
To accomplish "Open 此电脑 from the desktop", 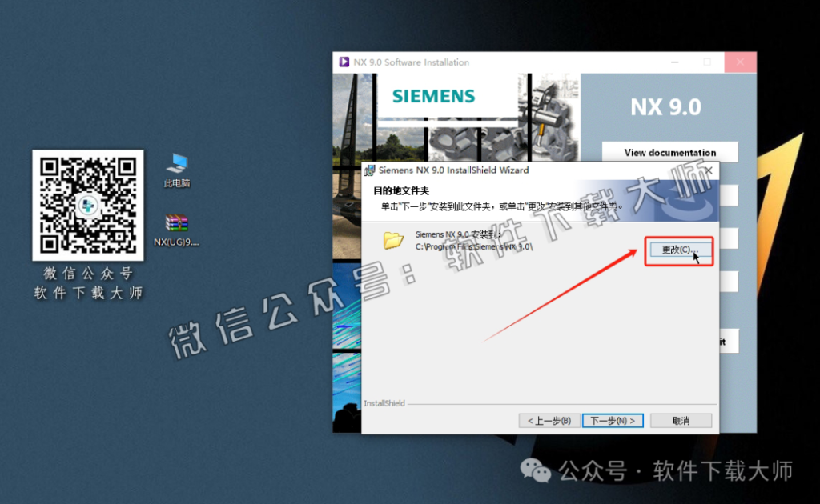I will point(176,164).
